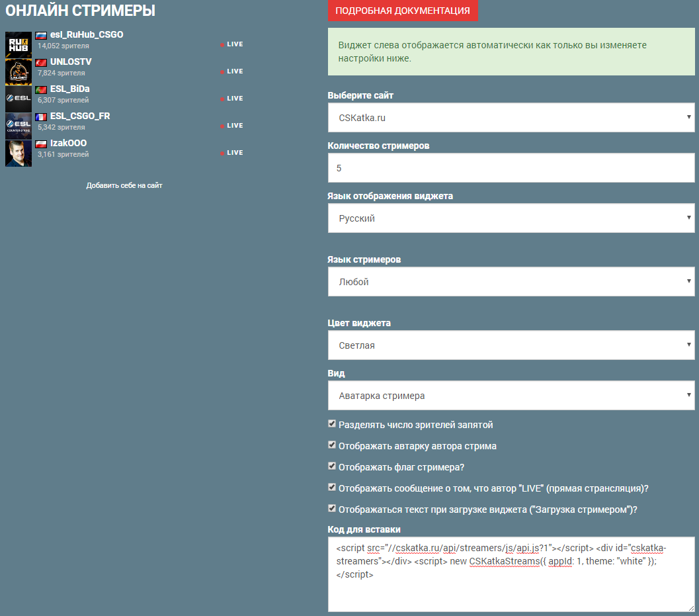Click the LIVE indicator for IzakOOO
Screen dimensions: 699x616
coord(232,153)
